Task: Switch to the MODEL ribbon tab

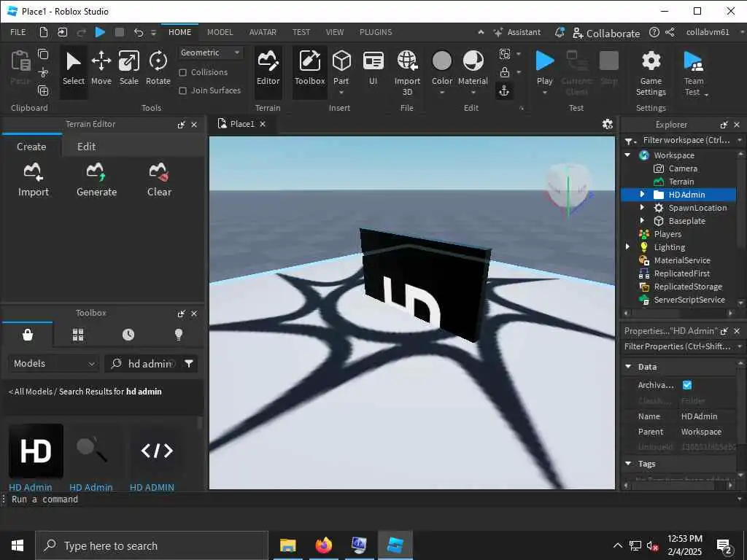Action: tap(220, 32)
